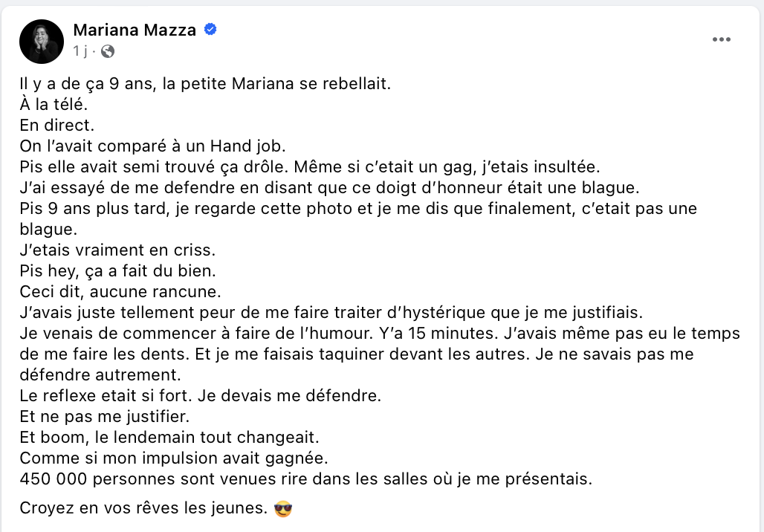Image resolution: width=764 pixels, height=532 pixels.
Task: Click 'Croyez en vos rêves les jeunes.'
Action: (x=143, y=508)
